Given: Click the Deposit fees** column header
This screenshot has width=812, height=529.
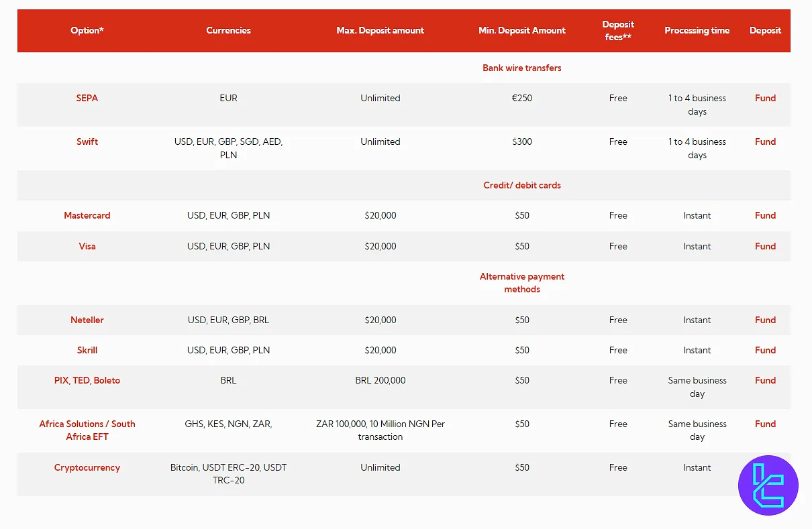Looking at the screenshot, I should click(x=618, y=30).
